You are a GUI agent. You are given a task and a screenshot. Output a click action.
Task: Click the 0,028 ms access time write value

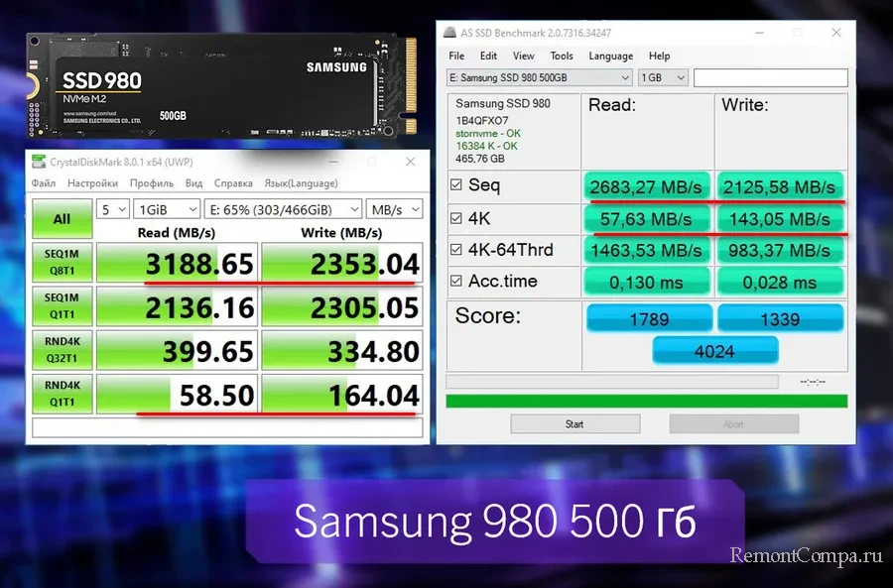click(x=780, y=282)
